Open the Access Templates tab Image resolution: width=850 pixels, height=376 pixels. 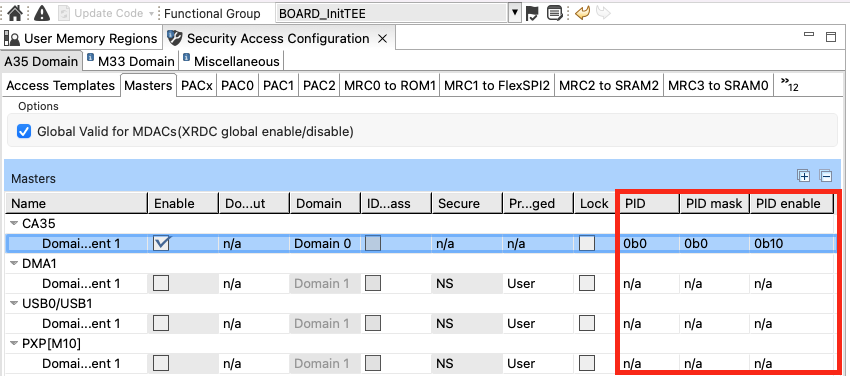61,85
